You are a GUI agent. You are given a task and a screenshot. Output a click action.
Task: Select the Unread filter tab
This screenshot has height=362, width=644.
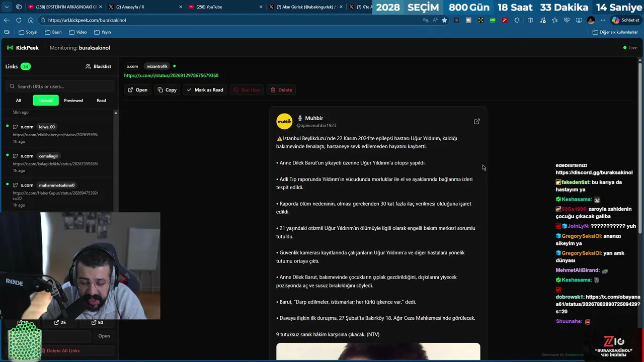pyautogui.click(x=46, y=101)
